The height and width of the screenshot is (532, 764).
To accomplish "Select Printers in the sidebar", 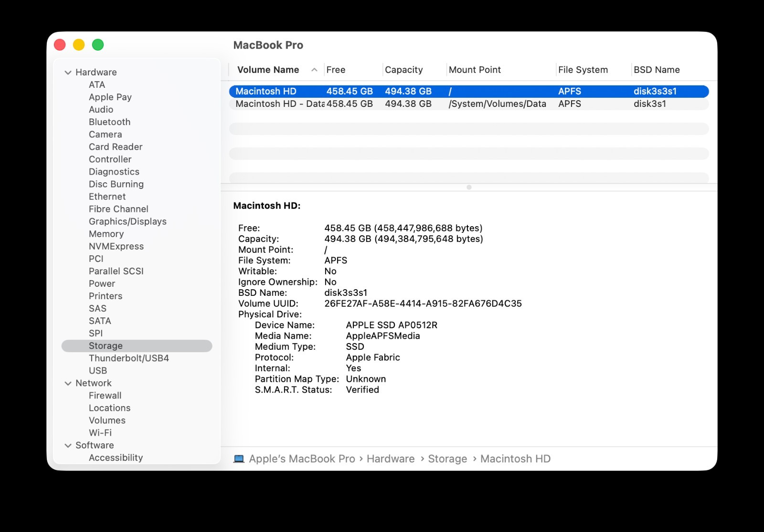I will (106, 295).
